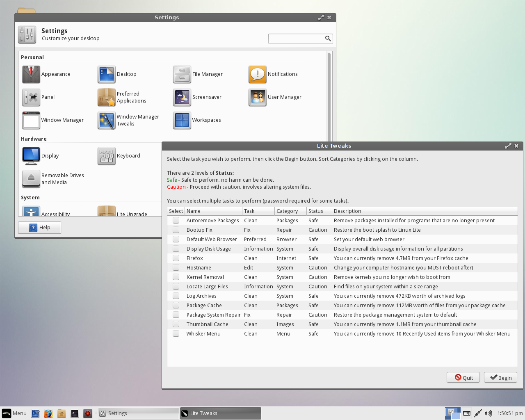Sort by the Status column header
The width and height of the screenshot is (525, 420).
point(319,211)
